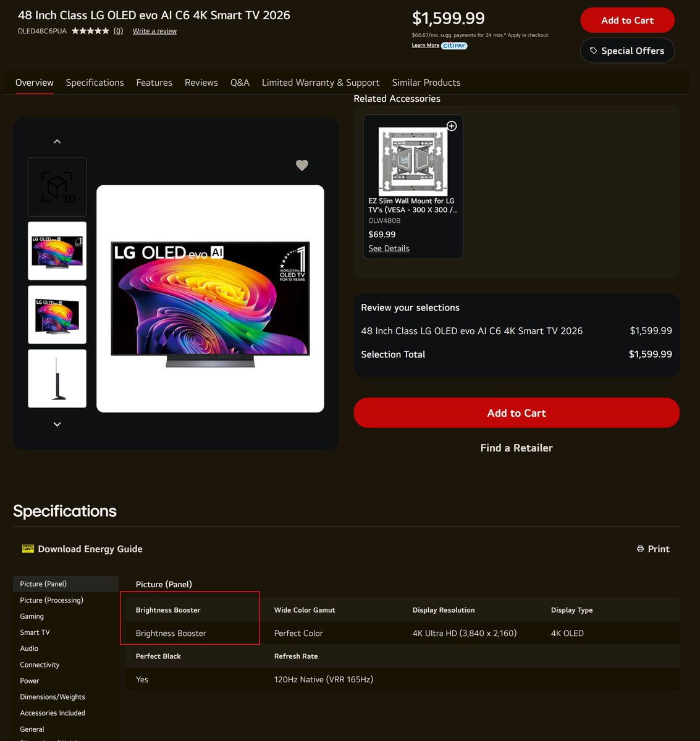700x741 pixels.
Task: Open the 3D view thumbnail
Action: (x=57, y=186)
